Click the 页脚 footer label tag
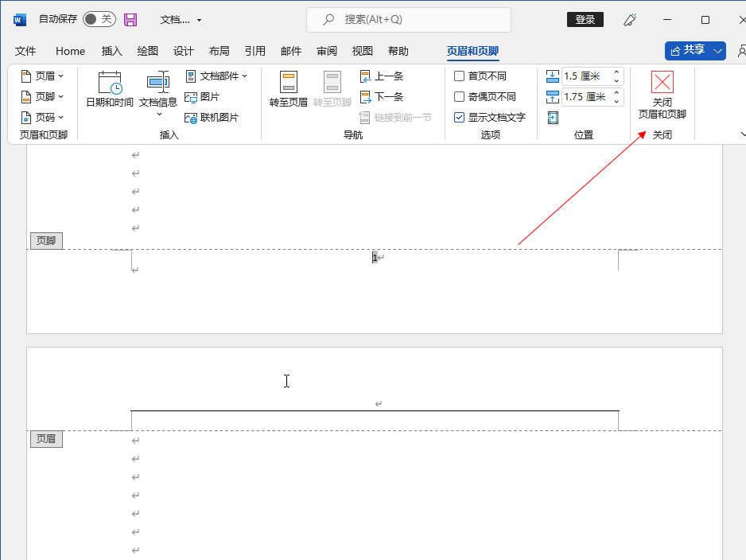 click(x=46, y=241)
